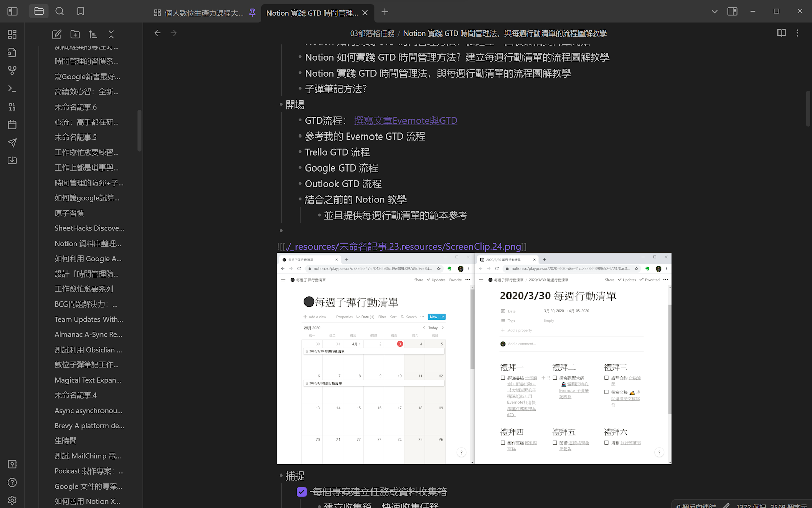The width and height of the screenshot is (812, 508).
Task: Click the binary 01/10 ribbon icon
Action: pyautogui.click(x=12, y=107)
